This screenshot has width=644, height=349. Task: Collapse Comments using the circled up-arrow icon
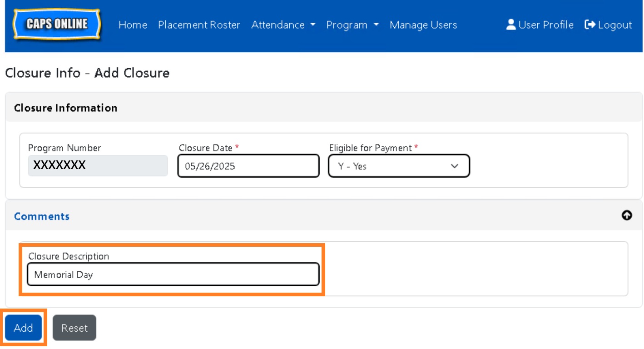pyautogui.click(x=627, y=215)
